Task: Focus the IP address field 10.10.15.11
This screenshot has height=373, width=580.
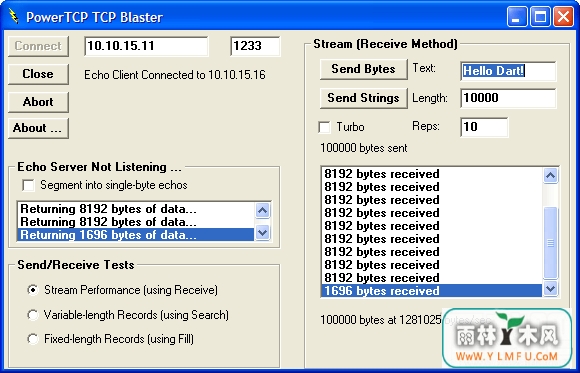Action: point(146,46)
